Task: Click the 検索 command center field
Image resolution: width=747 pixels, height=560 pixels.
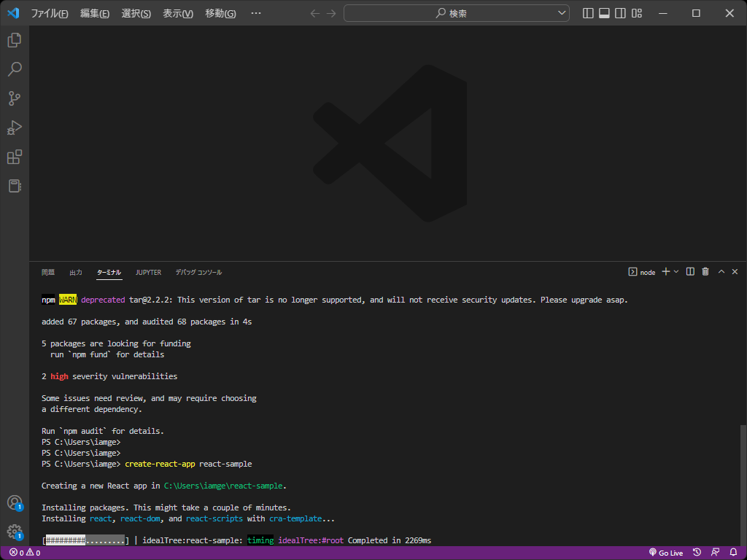Action: [457, 13]
